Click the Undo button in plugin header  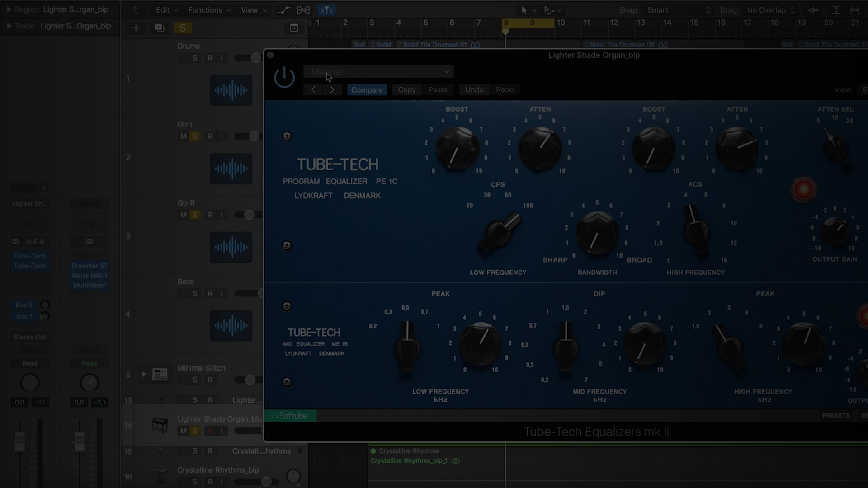pyautogui.click(x=474, y=90)
